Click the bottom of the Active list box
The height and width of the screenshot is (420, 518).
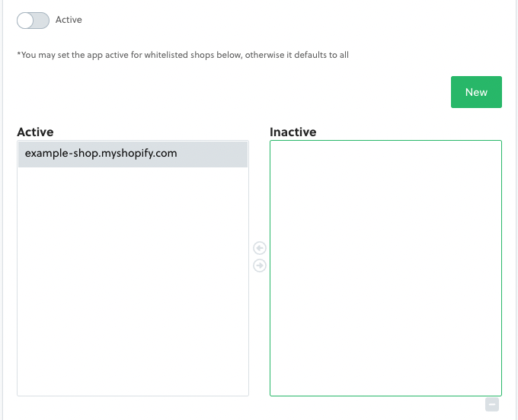point(133,384)
